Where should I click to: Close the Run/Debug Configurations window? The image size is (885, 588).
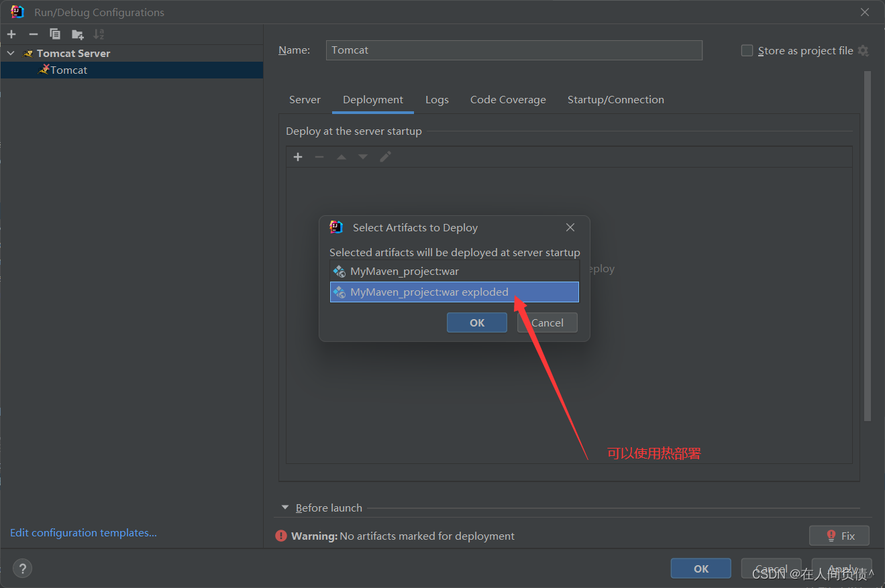(x=865, y=12)
